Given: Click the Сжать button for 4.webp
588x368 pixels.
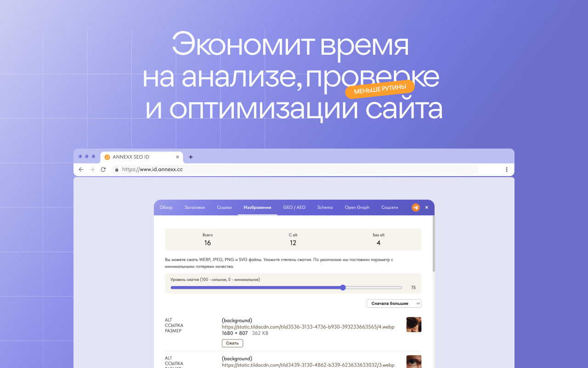Looking at the screenshot, I should coord(232,343).
